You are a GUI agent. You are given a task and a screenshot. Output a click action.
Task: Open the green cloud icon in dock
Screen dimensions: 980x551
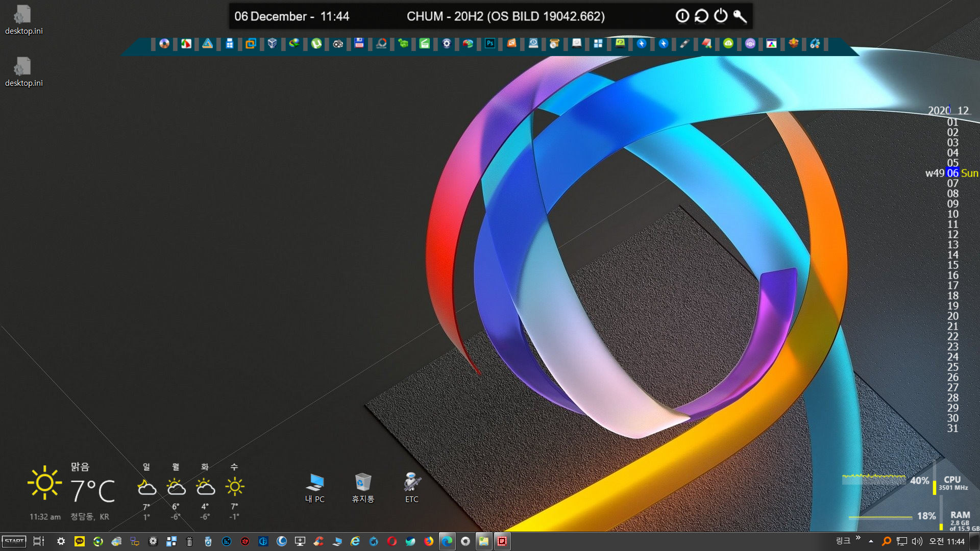pyautogui.click(x=728, y=43)
